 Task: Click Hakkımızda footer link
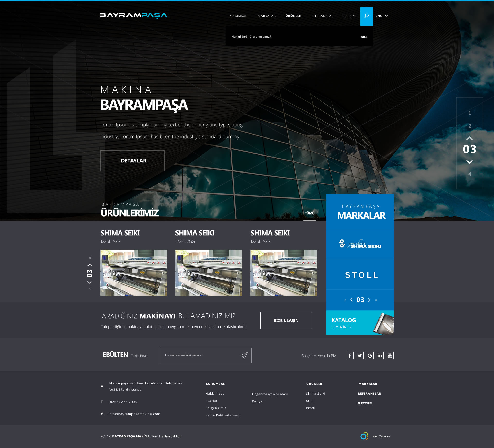pyautogui.click(x=215, y=394)
